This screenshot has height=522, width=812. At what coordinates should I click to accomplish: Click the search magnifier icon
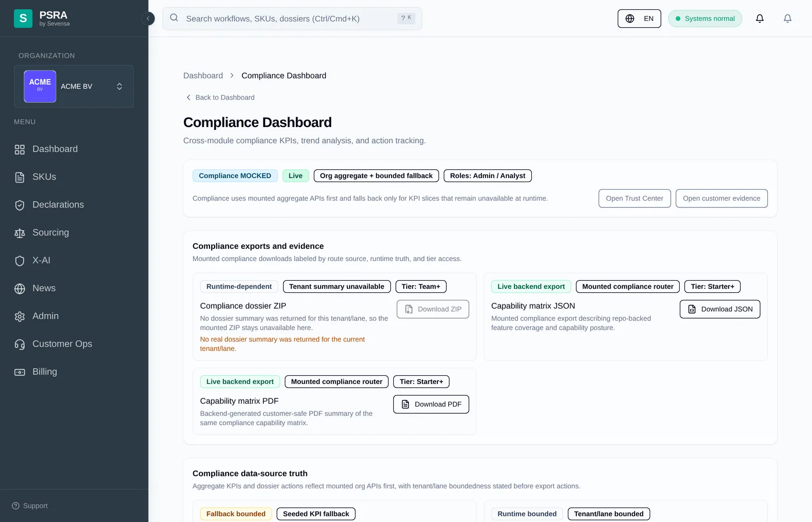pyautogui.click(x=174, y=18)
